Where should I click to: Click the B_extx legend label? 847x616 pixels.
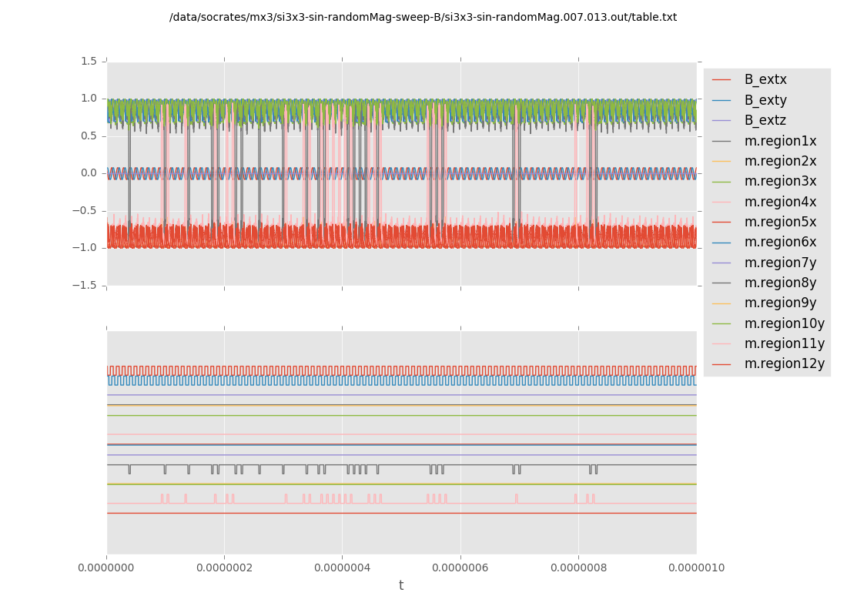765,80
